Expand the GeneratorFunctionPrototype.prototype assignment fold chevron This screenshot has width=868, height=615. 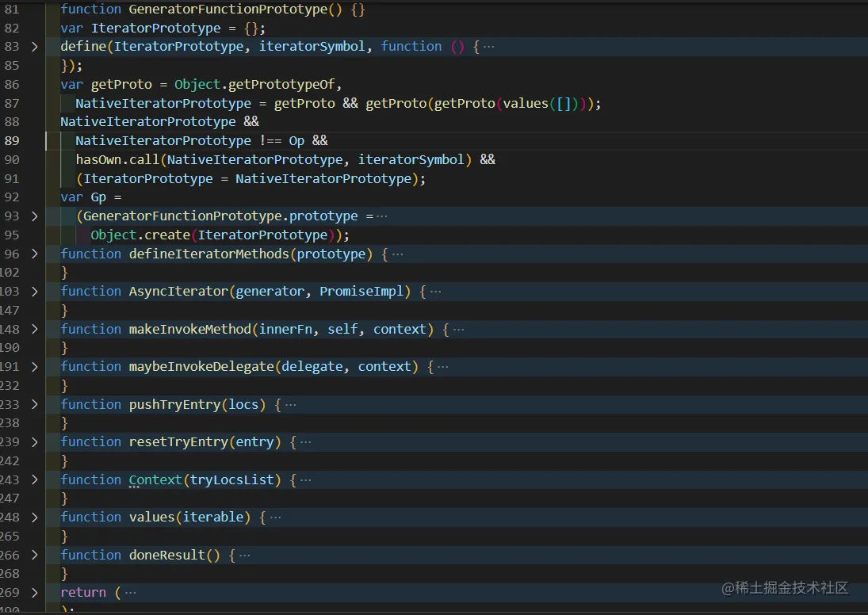[x=34, y=216]
